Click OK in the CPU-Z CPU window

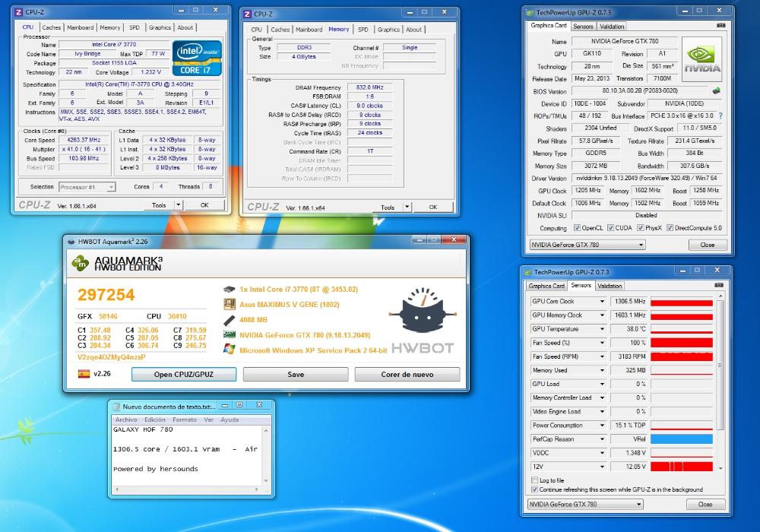(204, 205)
